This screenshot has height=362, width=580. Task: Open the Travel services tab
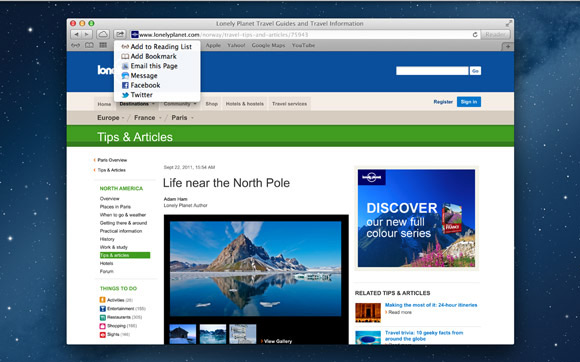tap(289, 104)
